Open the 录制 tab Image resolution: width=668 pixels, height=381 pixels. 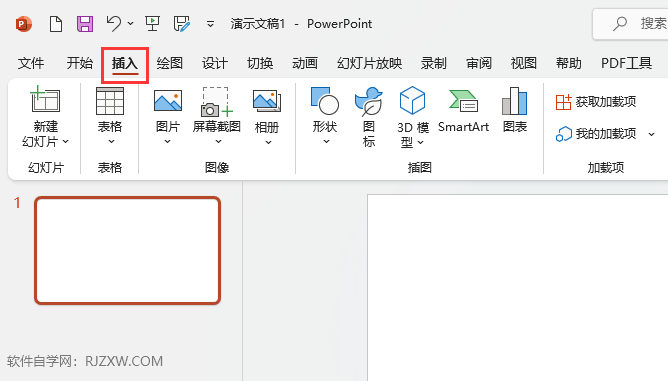(x=434, y=64)
